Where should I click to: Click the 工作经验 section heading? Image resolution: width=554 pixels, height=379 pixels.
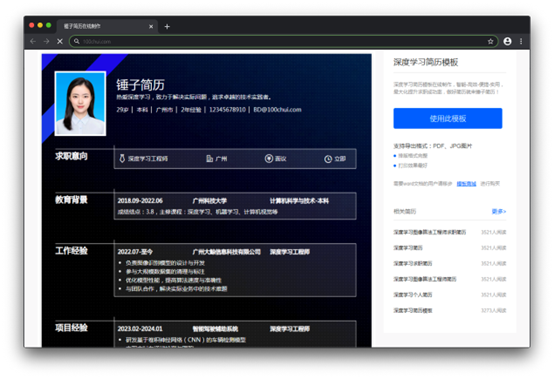71,251
